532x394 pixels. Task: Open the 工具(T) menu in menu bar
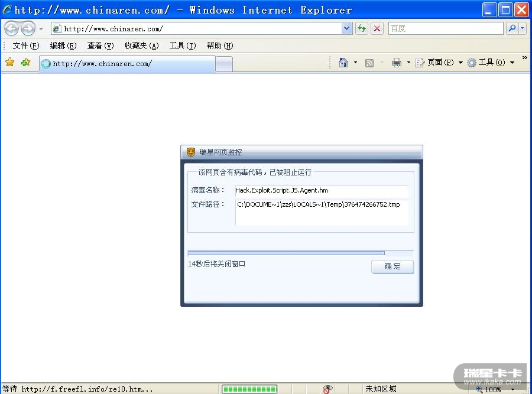(183, 45)
